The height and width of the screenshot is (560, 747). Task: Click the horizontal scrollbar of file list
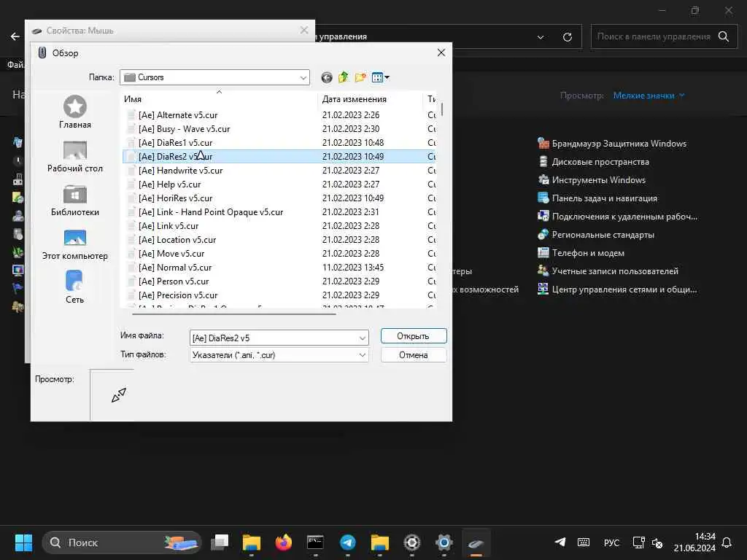click(x=233, y=314)
